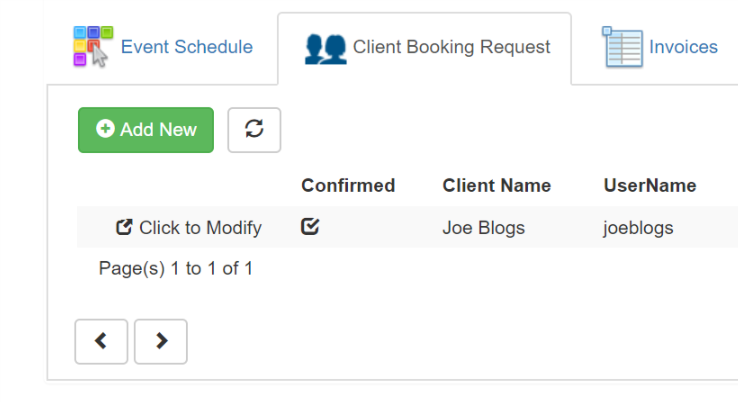Click the Confirmed column header
This screenshot has height=402, width=738.
[348, 185]
